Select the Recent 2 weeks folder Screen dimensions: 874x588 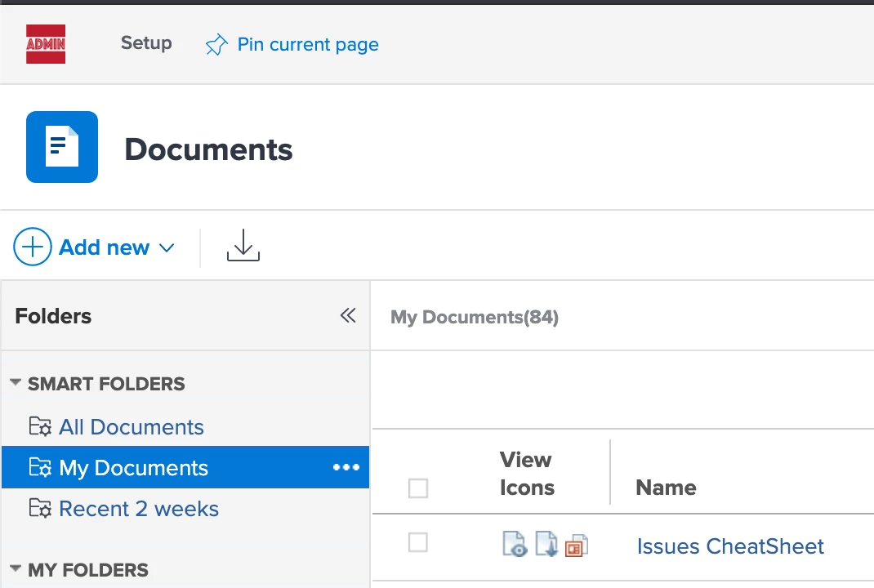139,509
